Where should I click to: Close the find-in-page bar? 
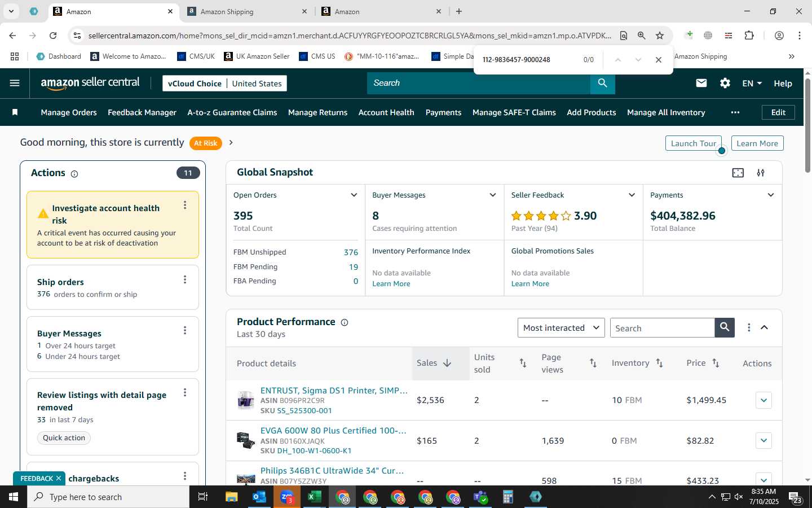(658, 60)
